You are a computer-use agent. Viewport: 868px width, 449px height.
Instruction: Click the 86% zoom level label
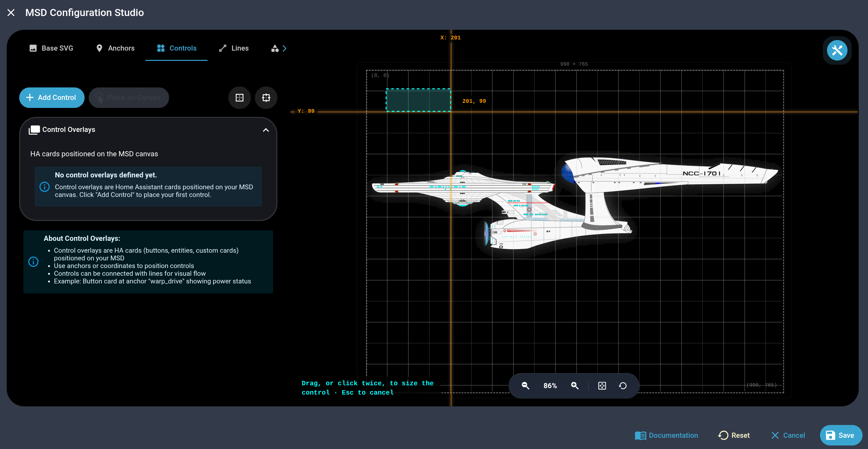(x=550, y=386)
